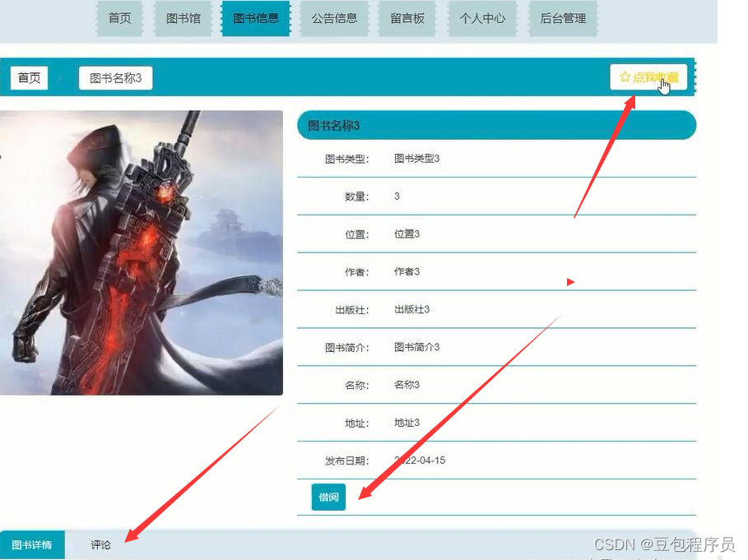
Task: Open the 留言板 message board menu
Action: pyautogui.click(x=407, y=18)
